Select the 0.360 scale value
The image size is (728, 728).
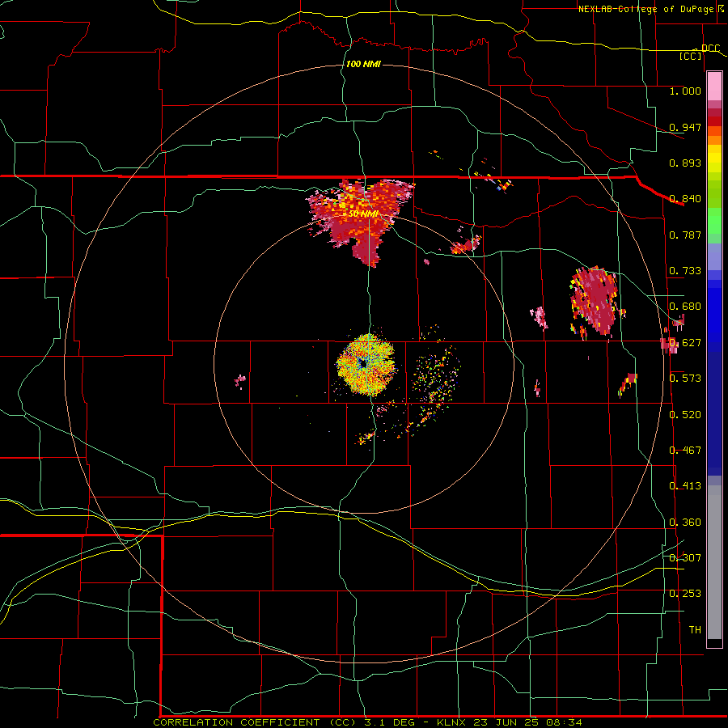point(685,523)
